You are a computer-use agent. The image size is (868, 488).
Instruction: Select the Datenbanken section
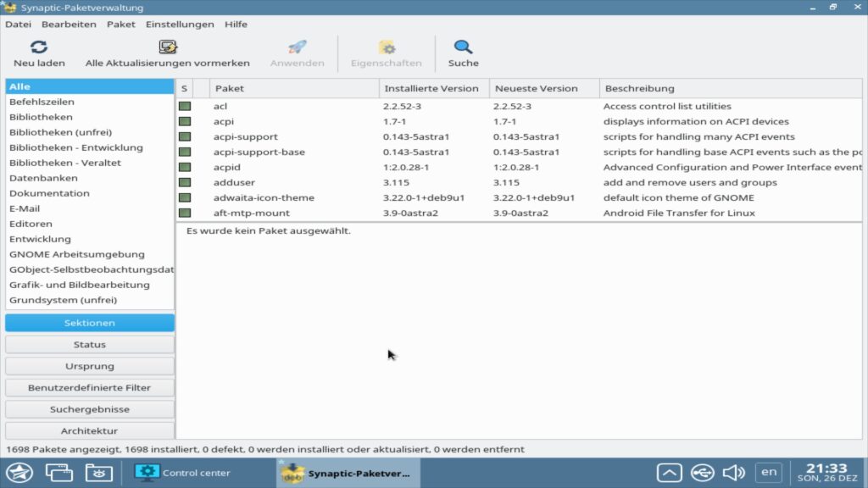90,178
